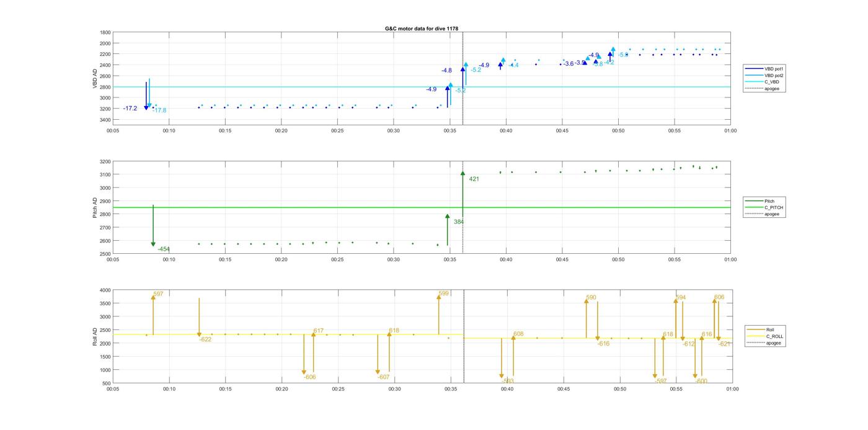Click the "00:35" tick under VBD plot

tap(449, 131)
